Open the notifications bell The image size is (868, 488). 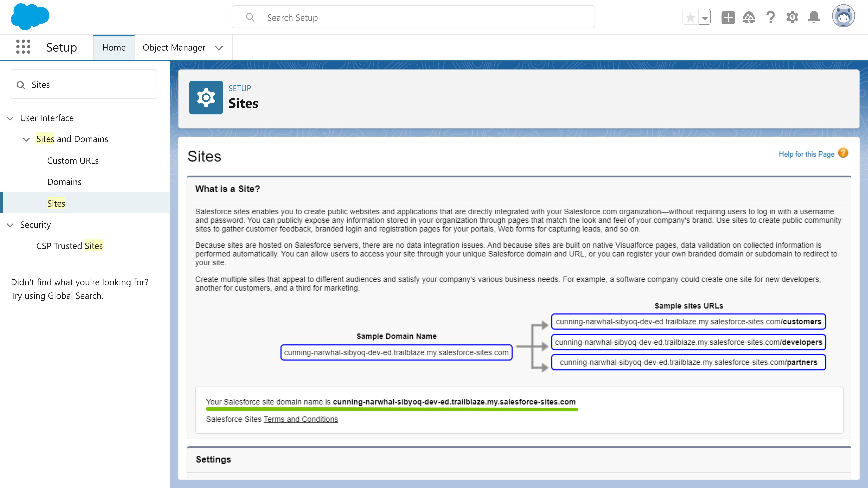point(814,17)
